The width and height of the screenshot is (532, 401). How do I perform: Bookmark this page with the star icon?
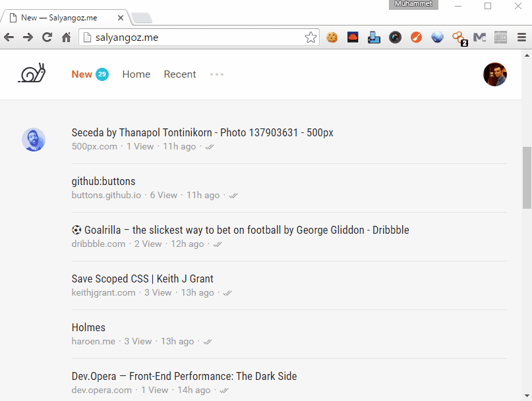[x=310, y=38]
